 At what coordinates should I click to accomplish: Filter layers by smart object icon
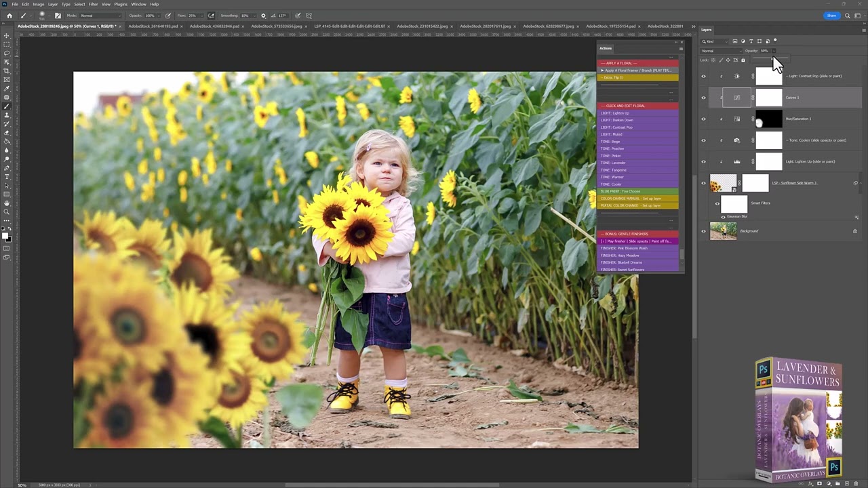tap(768, 41)
